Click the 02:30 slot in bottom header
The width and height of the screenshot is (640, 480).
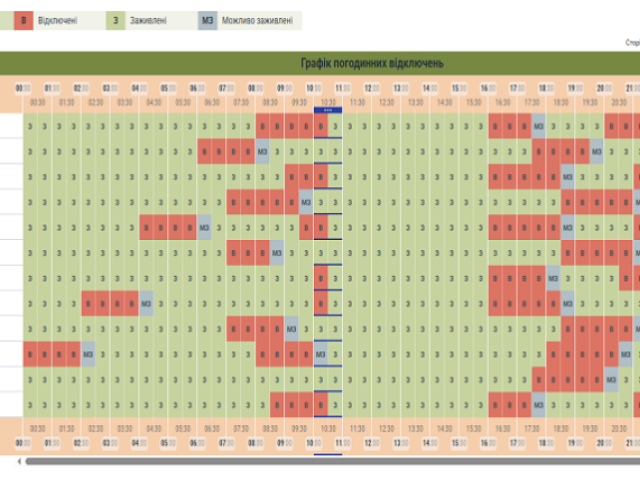tap(96, 428)
